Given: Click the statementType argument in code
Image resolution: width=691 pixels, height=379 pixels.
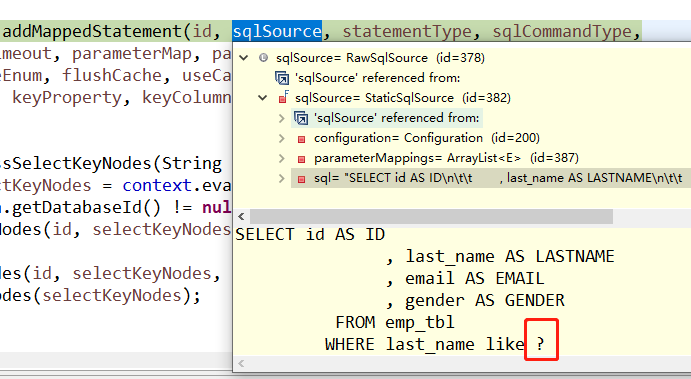Looking at the screenshot, I should 407,31.
